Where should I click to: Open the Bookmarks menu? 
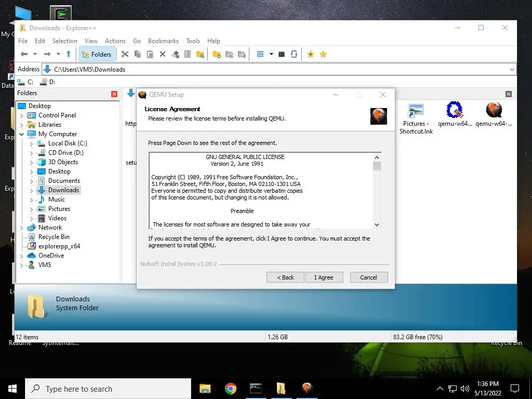pyautogui.click(x=163, y=41)
